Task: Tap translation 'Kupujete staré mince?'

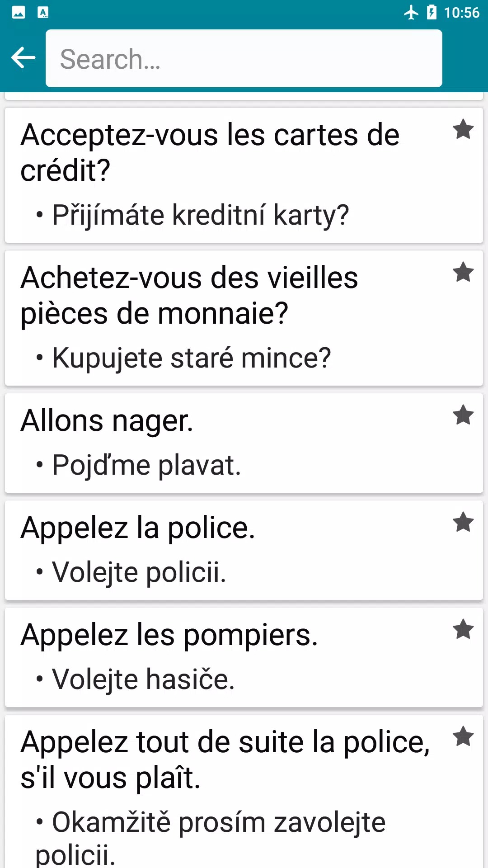Action: coord(192,358)
